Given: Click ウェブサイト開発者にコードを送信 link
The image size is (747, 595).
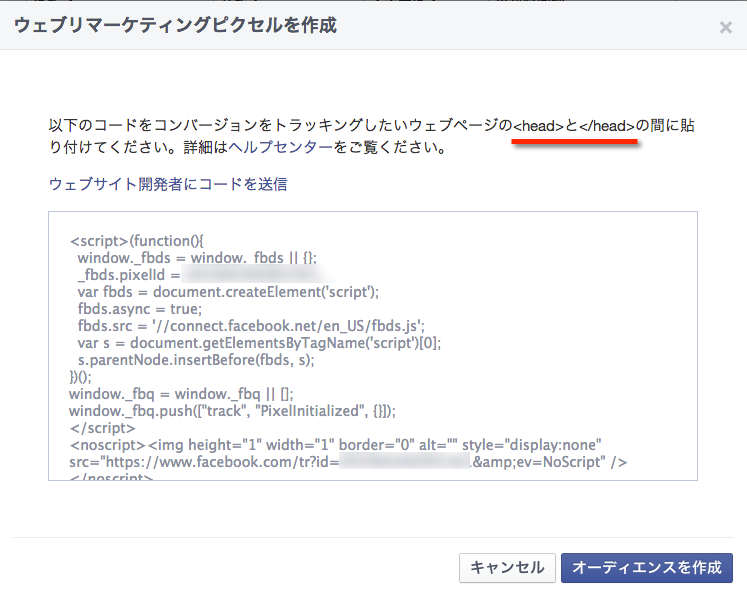Looking at the screenshot, I should point(168,184).
